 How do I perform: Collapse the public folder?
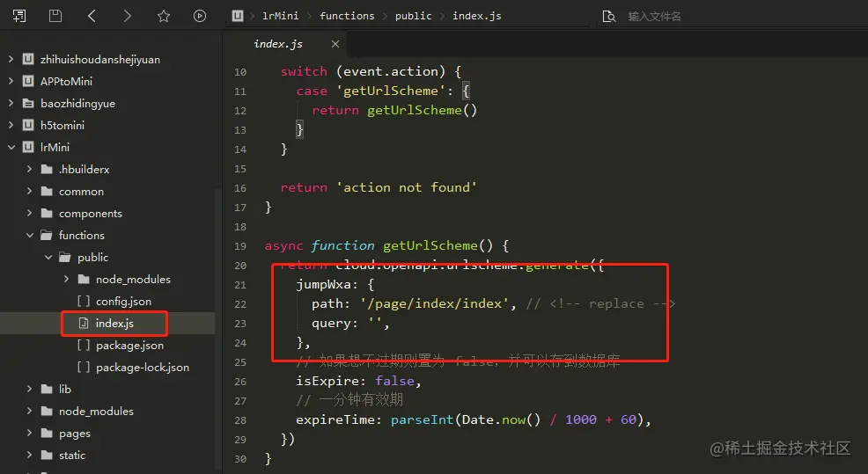point(48,257)
